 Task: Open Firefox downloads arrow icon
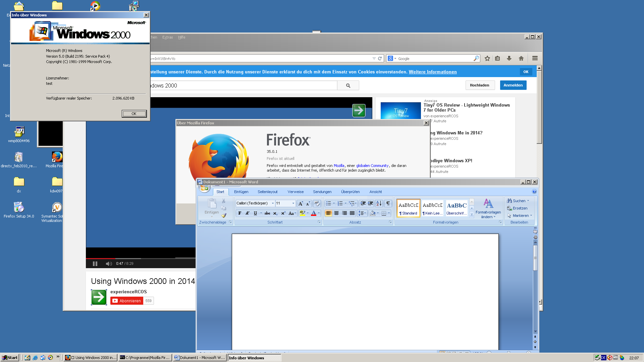tap(509, 58)
